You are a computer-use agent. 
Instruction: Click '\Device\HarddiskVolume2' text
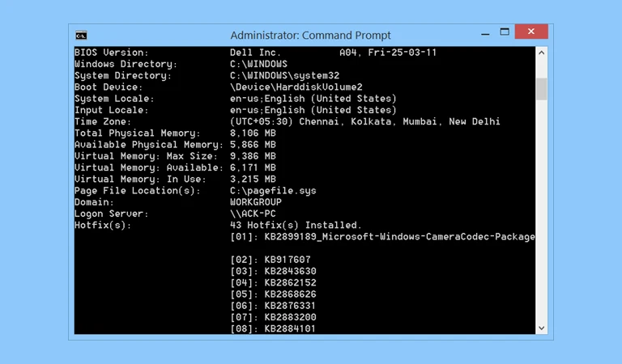[x=296, y=87]
